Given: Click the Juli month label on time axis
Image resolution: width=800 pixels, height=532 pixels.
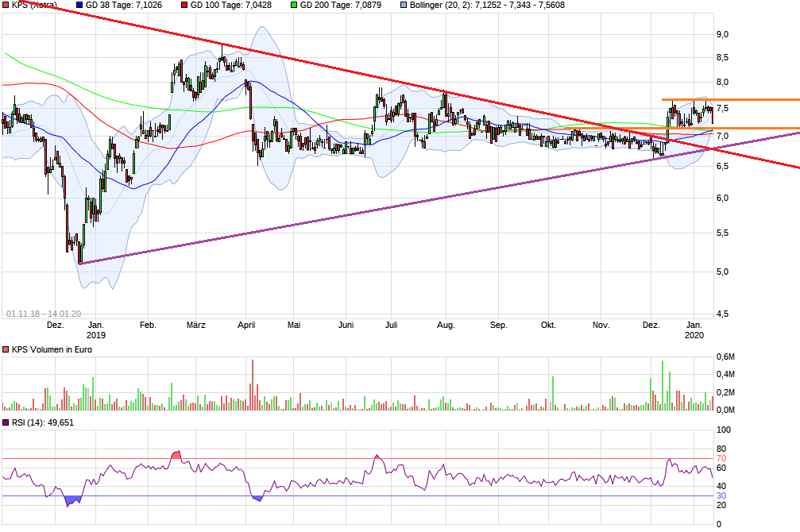Looking at the screenshot, I should [391, 326].
